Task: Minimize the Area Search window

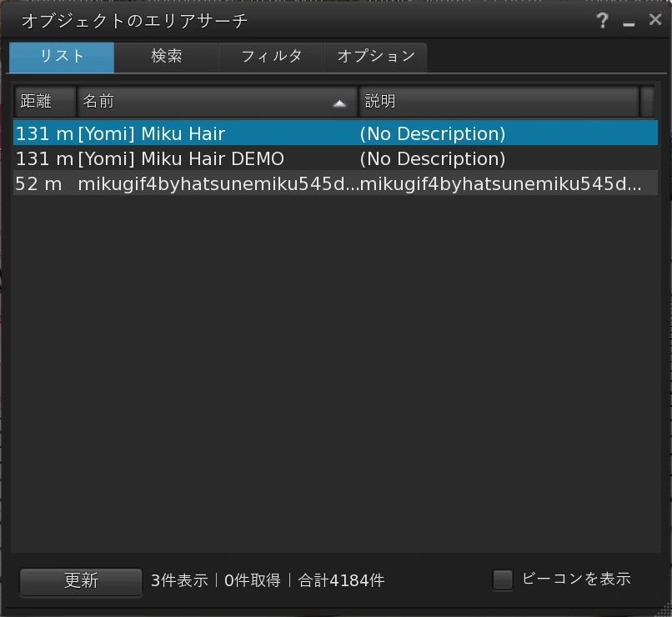Action: (x=629, y=23)
